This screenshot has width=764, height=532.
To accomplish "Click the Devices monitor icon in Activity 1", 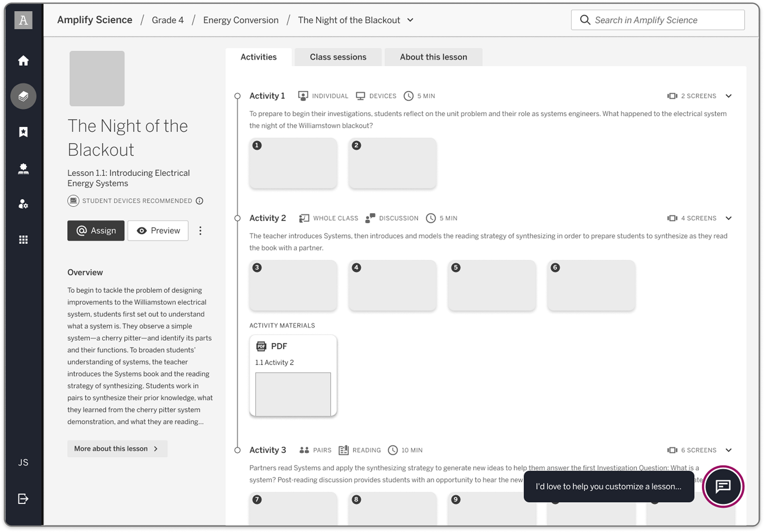I will click(x=360, y=96).
